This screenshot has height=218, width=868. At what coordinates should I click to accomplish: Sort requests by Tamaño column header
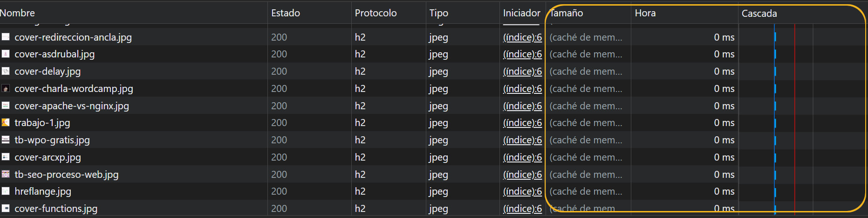point(567,13)
